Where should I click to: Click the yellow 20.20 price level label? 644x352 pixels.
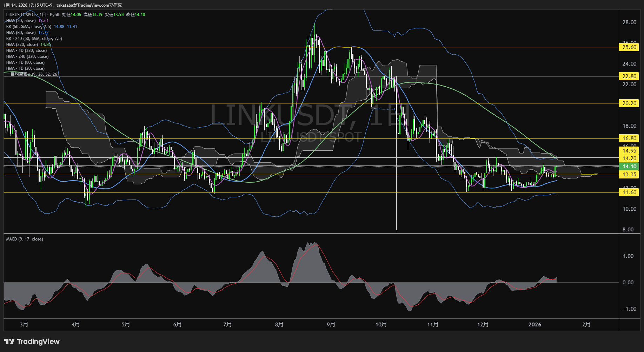coord(629,103)
